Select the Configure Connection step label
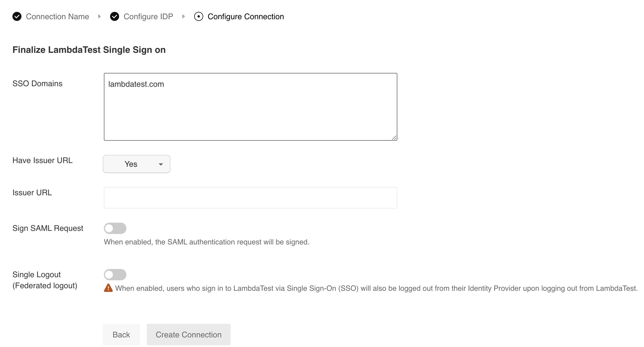The width and height of the screenshot is (644, 347). tap(246, 17)
